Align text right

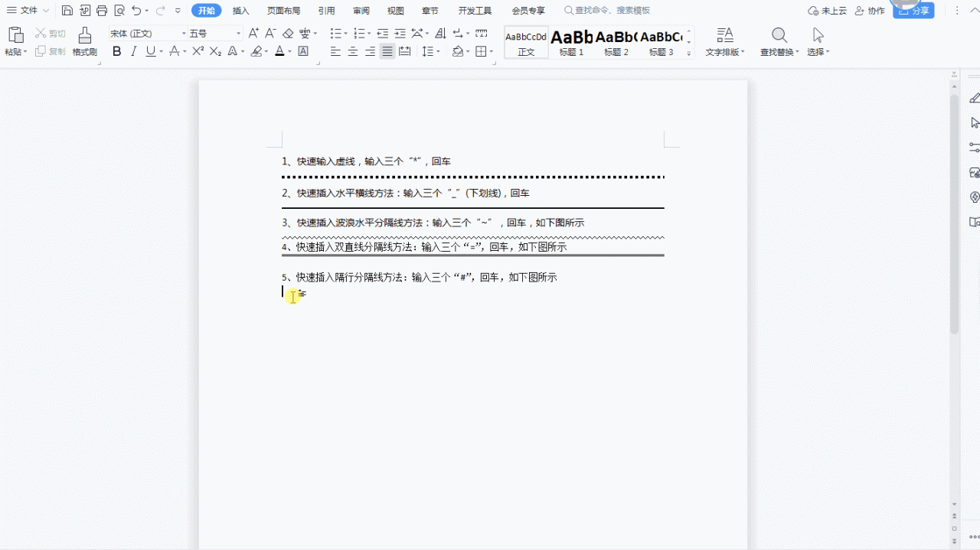point(370,51)
